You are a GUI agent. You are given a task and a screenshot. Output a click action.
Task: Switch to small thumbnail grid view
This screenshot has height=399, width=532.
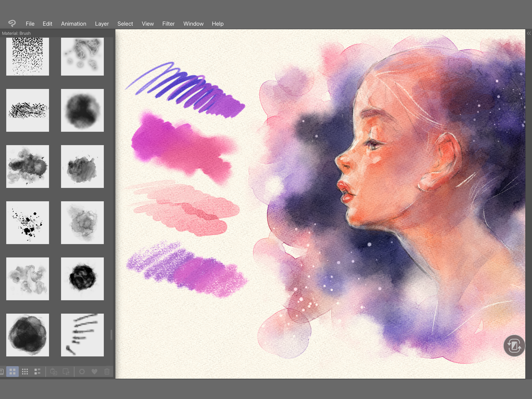(25, 372)
